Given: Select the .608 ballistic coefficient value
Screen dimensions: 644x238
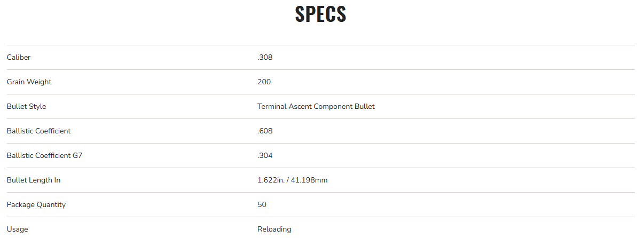Looking at the screenshot, I should click(265, 131).
